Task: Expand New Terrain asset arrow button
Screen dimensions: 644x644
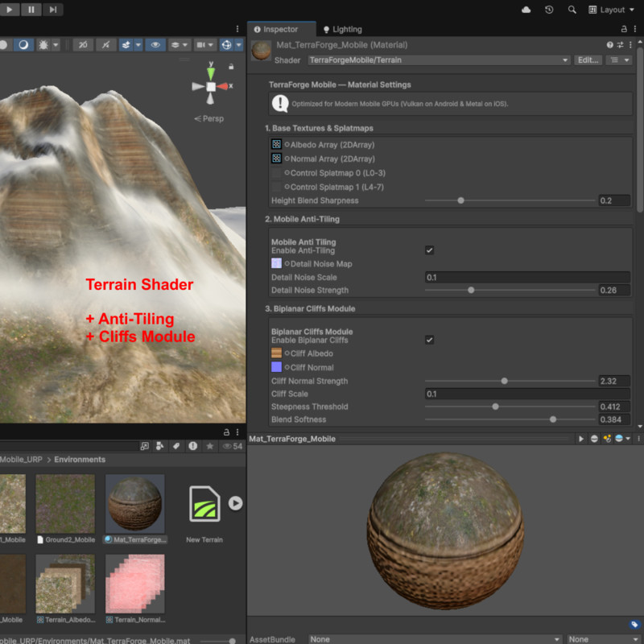Action: tap(235, 503)
